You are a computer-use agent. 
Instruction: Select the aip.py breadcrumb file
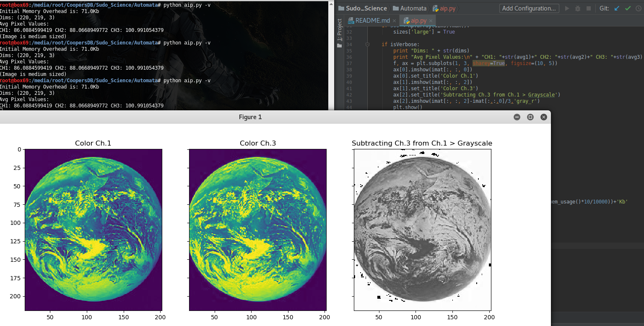point(445,8)
